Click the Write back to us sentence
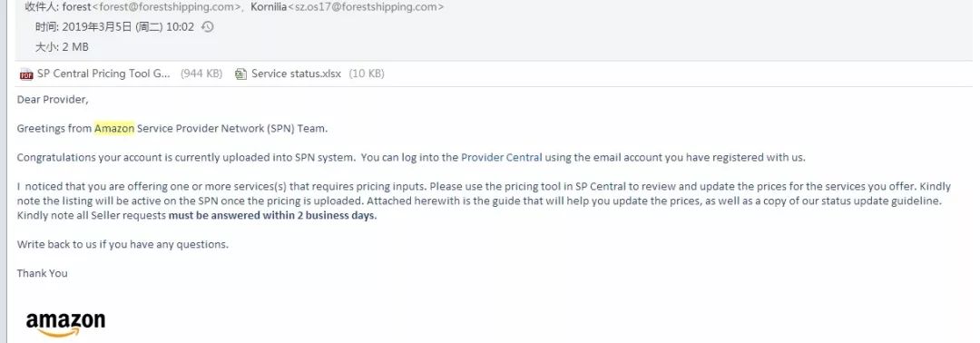 [x=122, y=244]
